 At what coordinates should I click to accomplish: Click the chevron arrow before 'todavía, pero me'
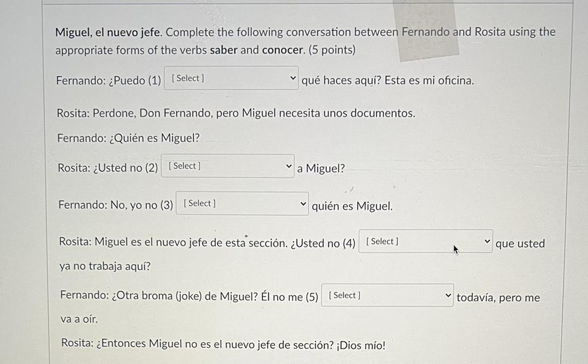click(x=448, y=295)
